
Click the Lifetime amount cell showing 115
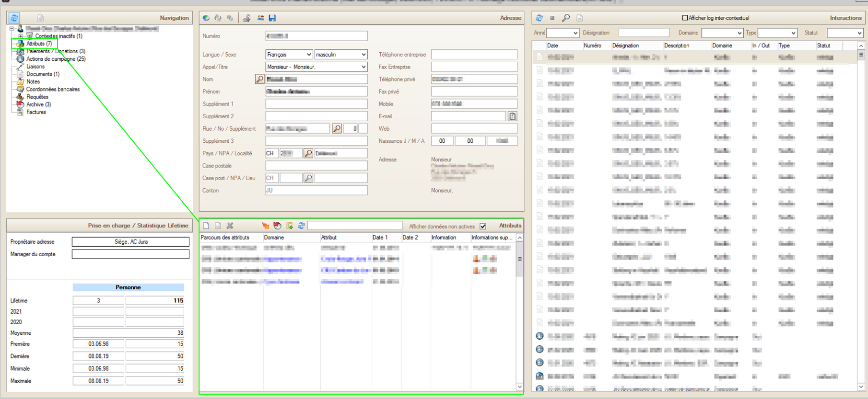155,301
